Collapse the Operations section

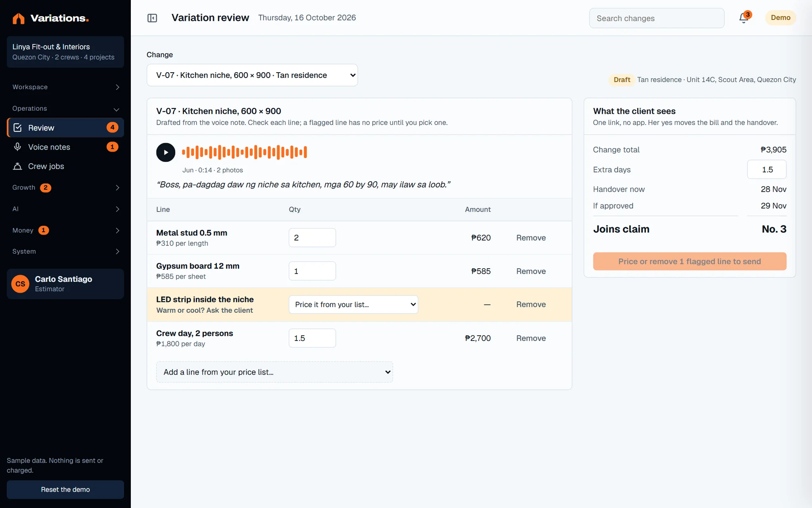pos(65,109)
